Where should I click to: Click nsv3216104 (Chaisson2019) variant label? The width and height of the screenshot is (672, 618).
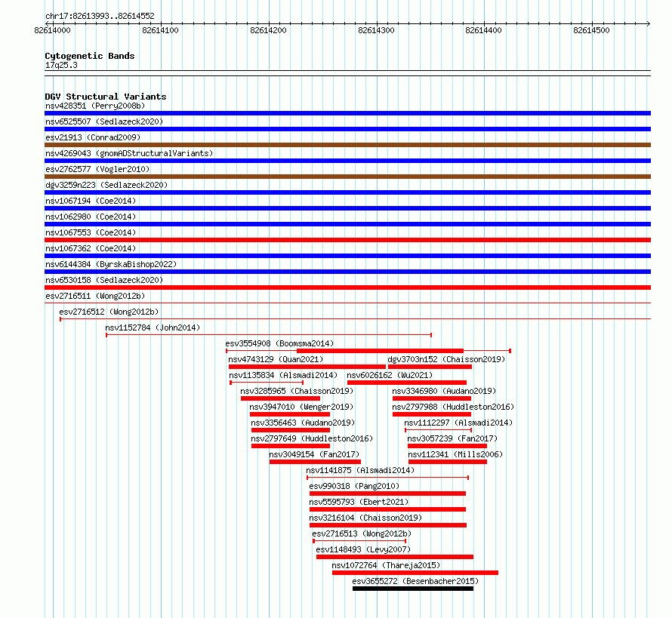point(365,518)
